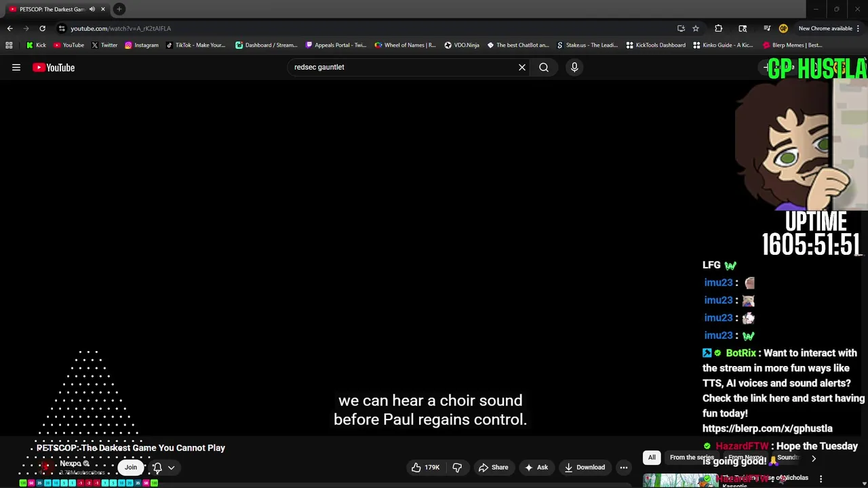Open the Nexpo channel name

71,464
